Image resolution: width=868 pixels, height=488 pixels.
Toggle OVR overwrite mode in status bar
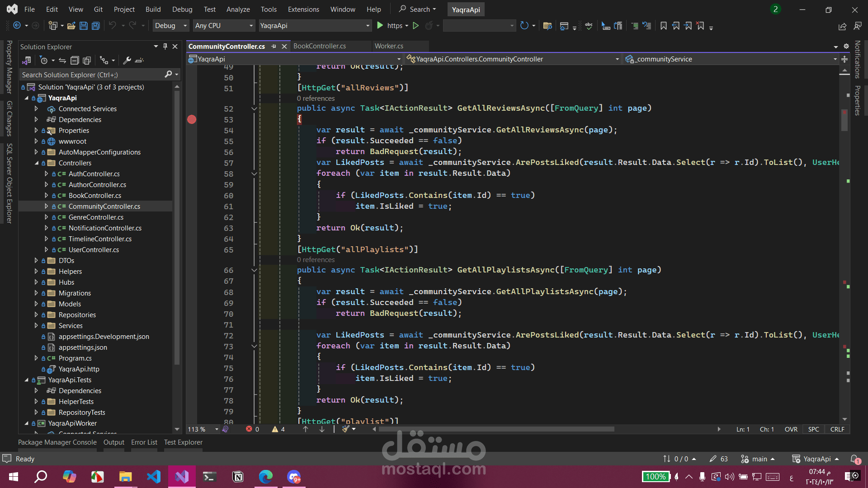(x=791, y=429)
